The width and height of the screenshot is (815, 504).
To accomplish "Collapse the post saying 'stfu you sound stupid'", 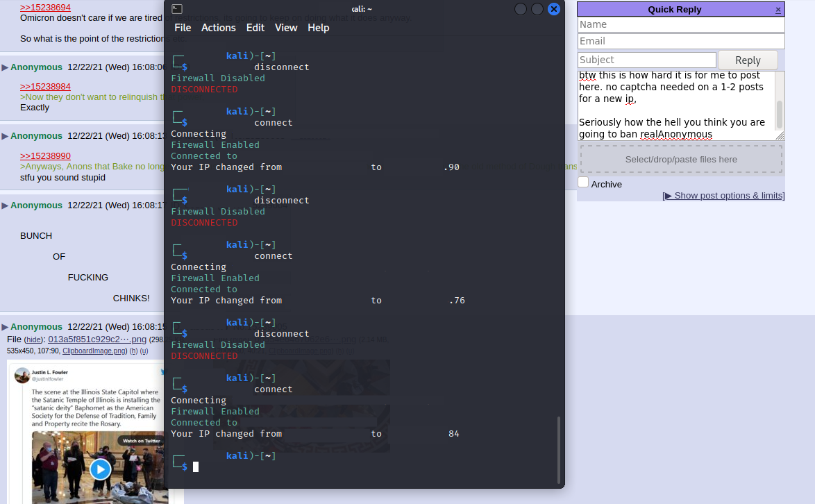I will point(5,136).
